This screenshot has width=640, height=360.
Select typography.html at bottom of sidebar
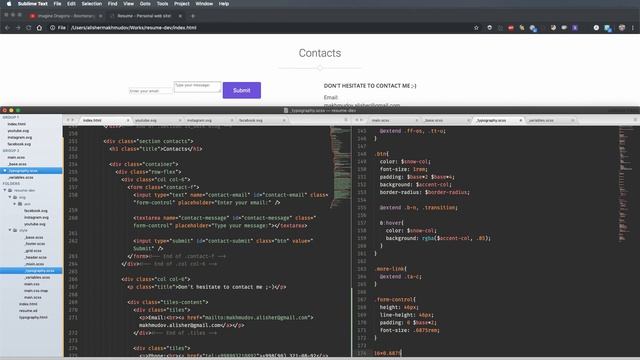coord(33,317)
